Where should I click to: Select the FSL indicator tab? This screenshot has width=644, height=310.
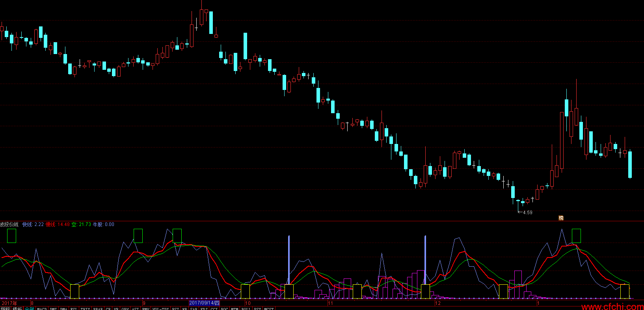coord(74,309)
